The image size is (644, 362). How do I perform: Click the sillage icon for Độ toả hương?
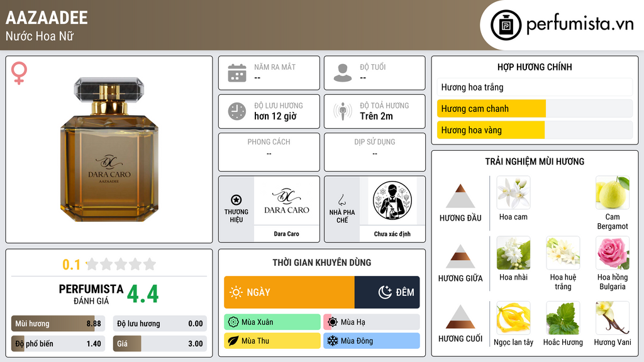click(x=343, y=111)
